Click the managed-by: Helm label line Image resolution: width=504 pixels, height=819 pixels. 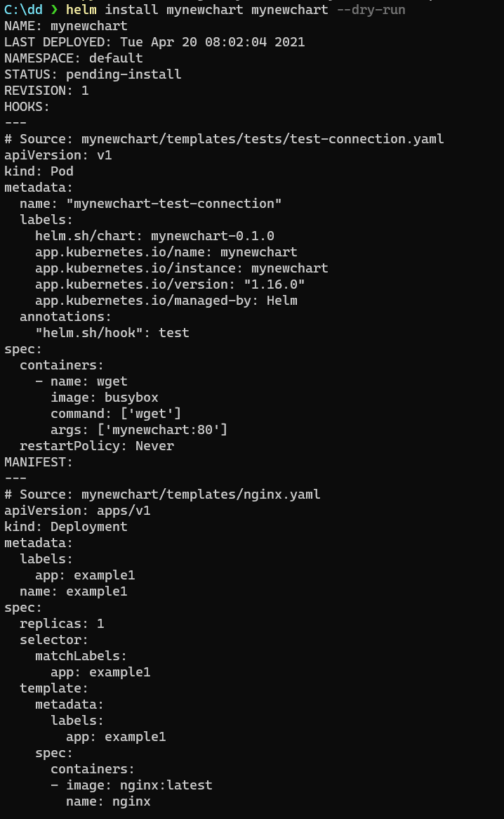coord(166,301)
